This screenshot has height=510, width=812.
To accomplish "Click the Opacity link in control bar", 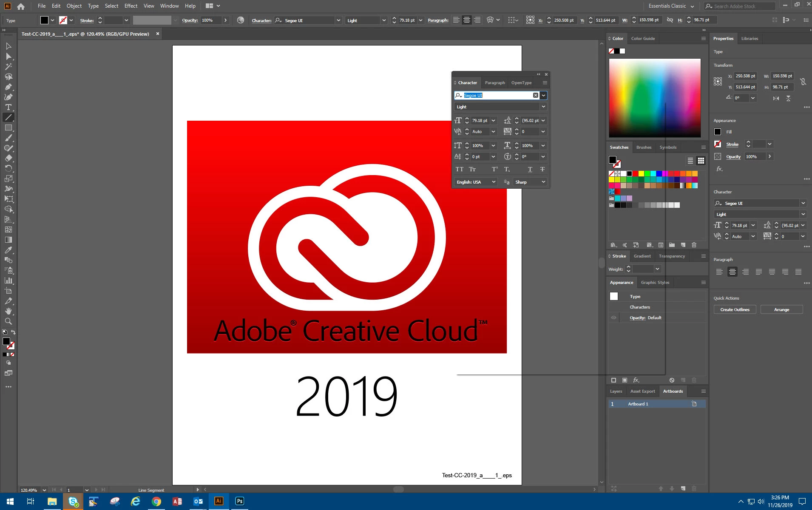I will 190,20.
